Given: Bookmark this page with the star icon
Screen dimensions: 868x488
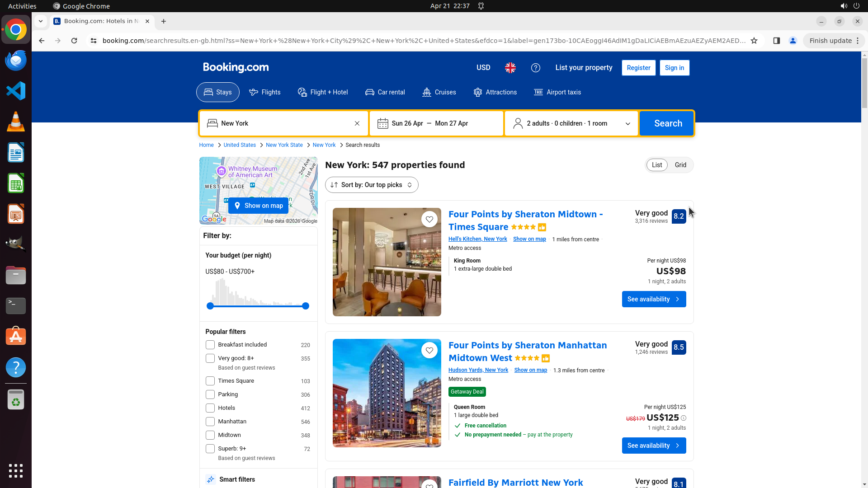Looking at the screenshot, I should click(754, 41).
